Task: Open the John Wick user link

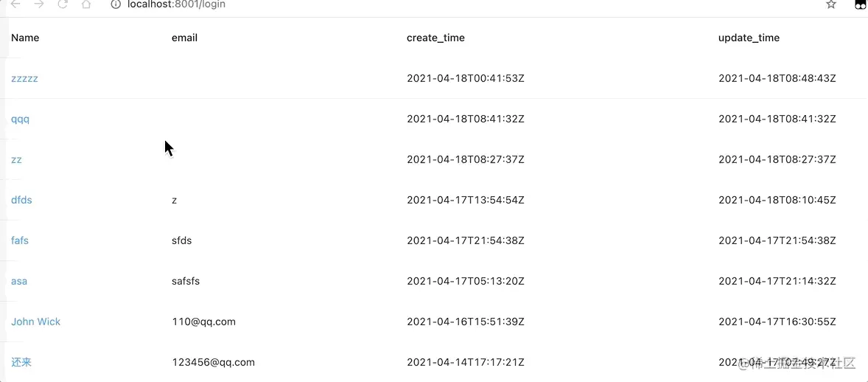Action: coord(36,322)
